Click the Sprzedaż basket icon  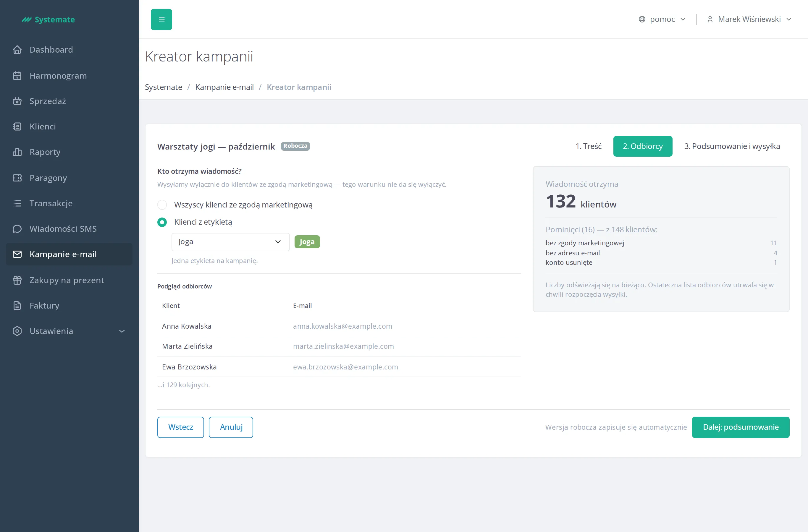17,101
